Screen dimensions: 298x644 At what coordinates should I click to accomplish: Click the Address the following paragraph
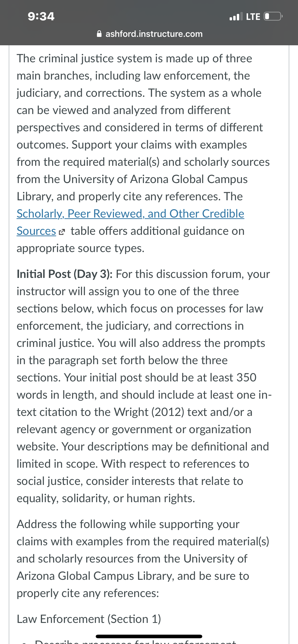pos(143,559)
